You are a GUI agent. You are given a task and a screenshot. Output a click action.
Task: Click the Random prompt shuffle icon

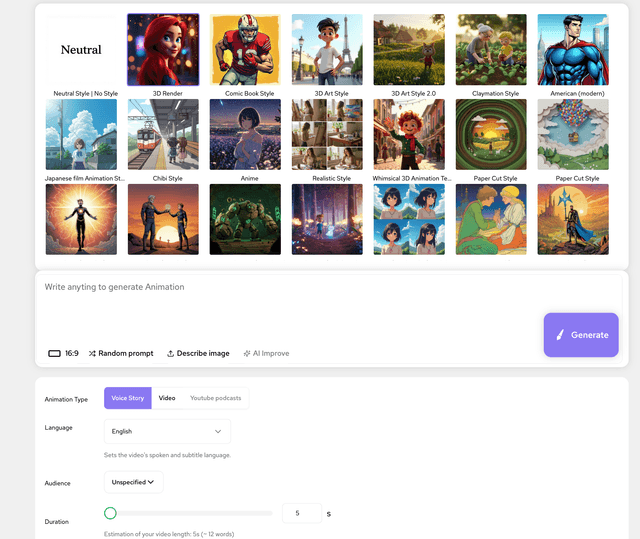click(92, 353)
